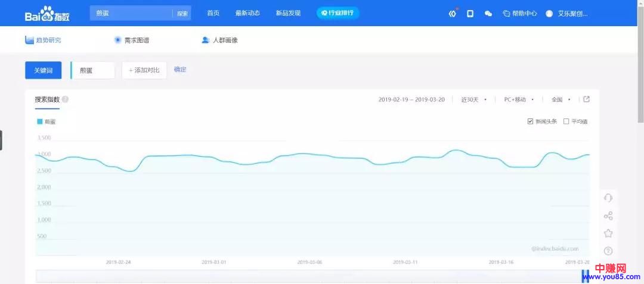Toggle the 煎蛋 legend series marker
Screen dimensions: 644x284
[40, 121]
